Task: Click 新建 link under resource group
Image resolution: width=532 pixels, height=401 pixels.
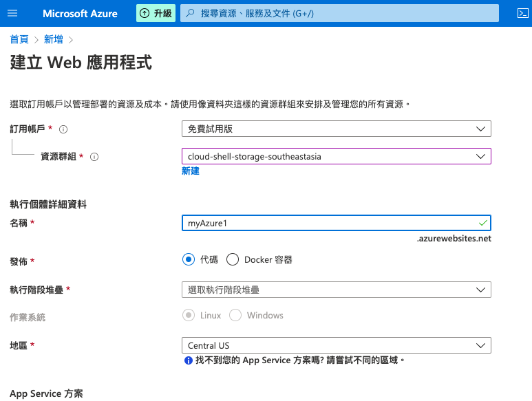Action: coord(191,171)
